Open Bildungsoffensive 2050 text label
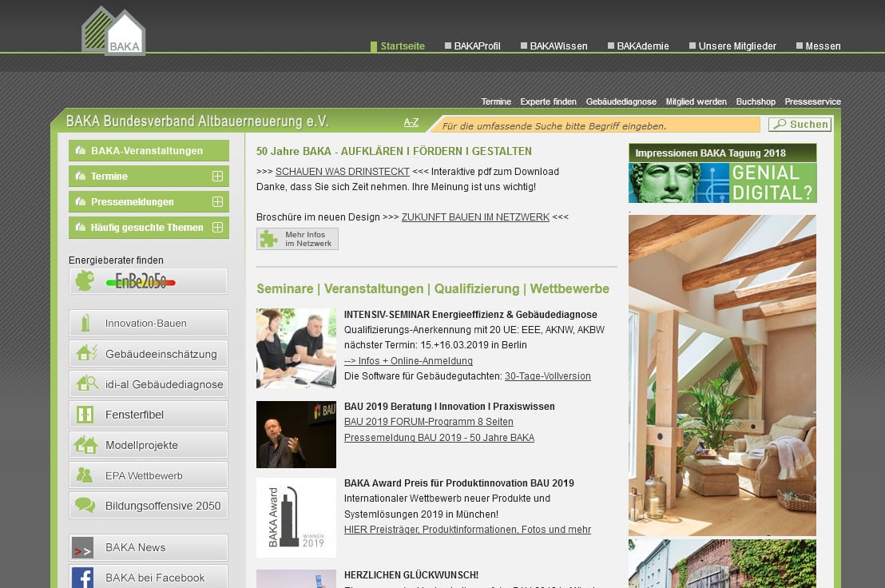The height and width of the screenshot is (588, 885). coord(163,506)
